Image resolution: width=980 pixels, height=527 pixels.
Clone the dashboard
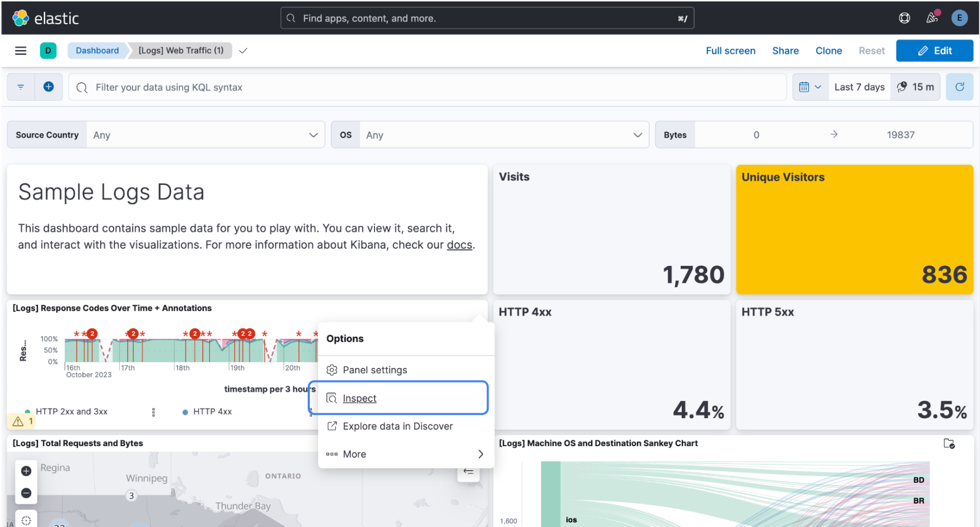829,51
